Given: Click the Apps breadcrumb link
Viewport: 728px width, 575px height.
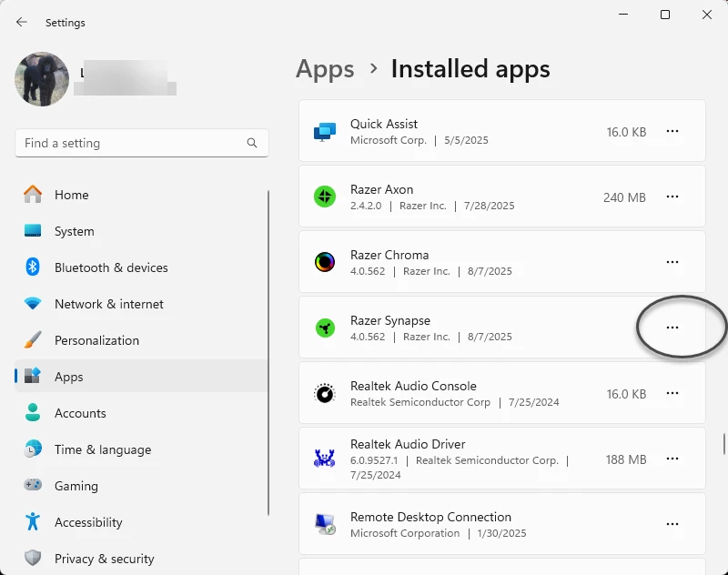Looking at the screenshot, I should click(x=325, y=69).
